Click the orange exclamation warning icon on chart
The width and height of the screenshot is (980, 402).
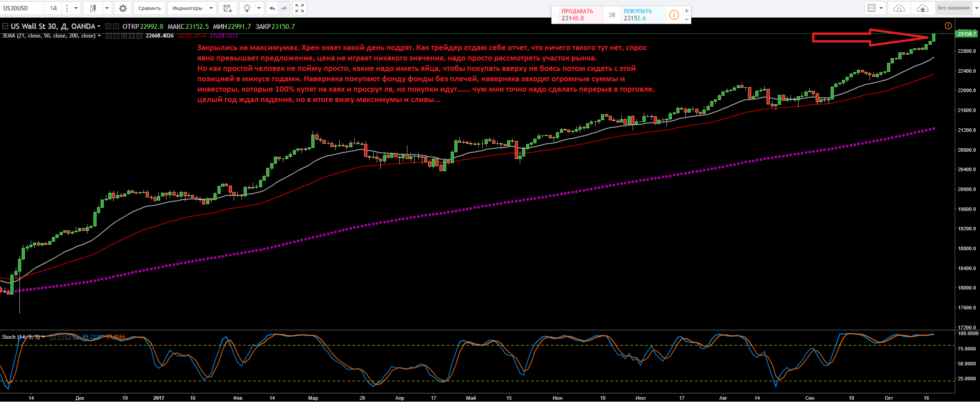[x=948, y=26]
